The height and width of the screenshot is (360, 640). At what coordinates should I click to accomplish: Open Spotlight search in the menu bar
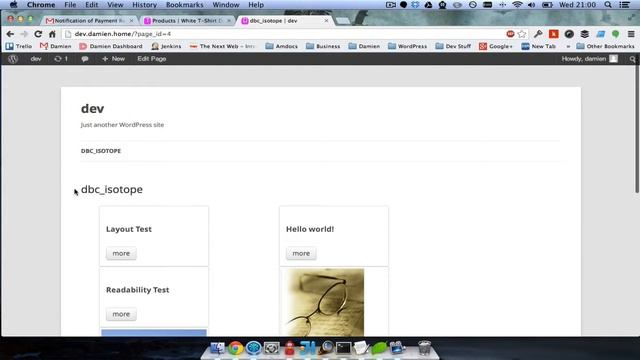click(608, 5)
